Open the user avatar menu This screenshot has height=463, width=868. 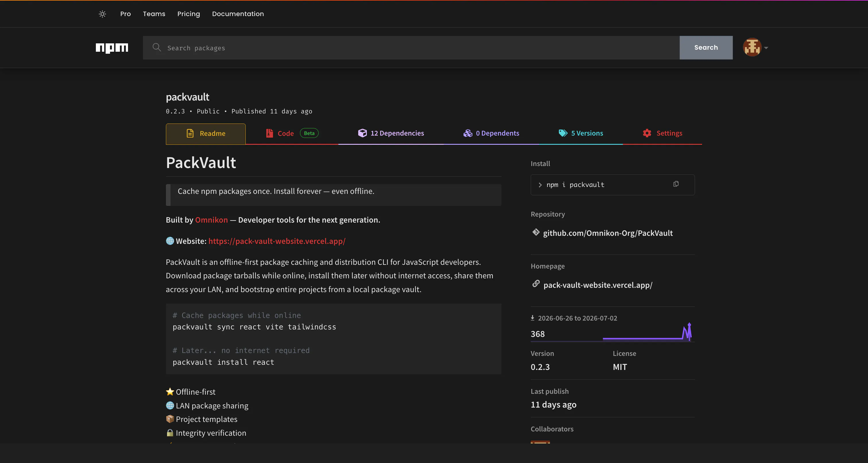pyautogui.click(x=752, y=47)
